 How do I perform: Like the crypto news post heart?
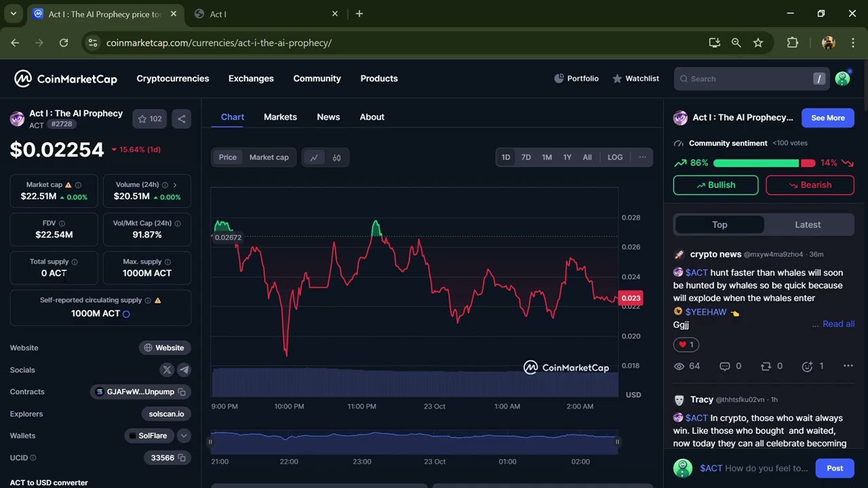[x=686, y=344]
